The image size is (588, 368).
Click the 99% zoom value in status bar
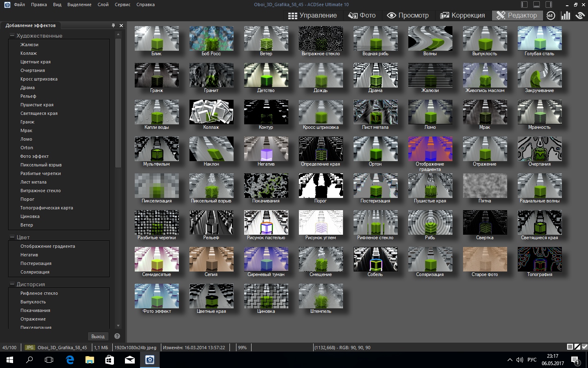click(242, 348)
